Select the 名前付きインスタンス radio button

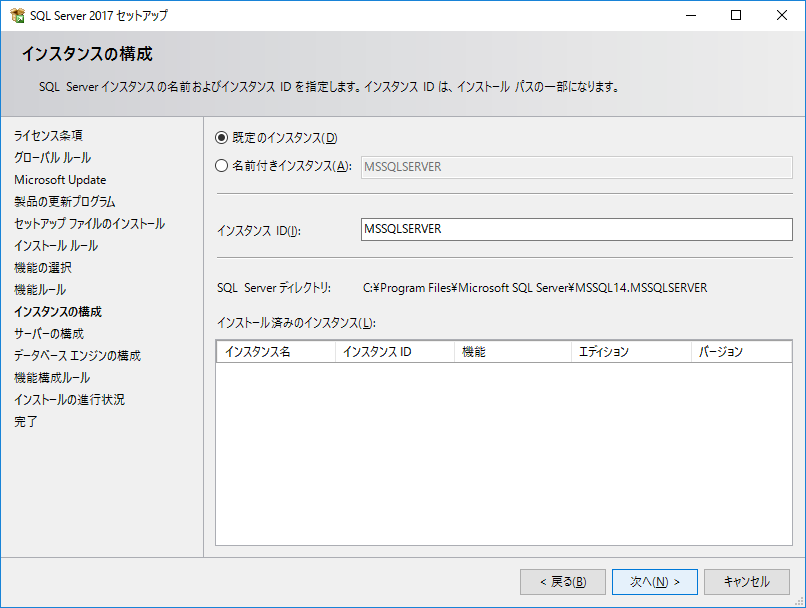(221, 165)
